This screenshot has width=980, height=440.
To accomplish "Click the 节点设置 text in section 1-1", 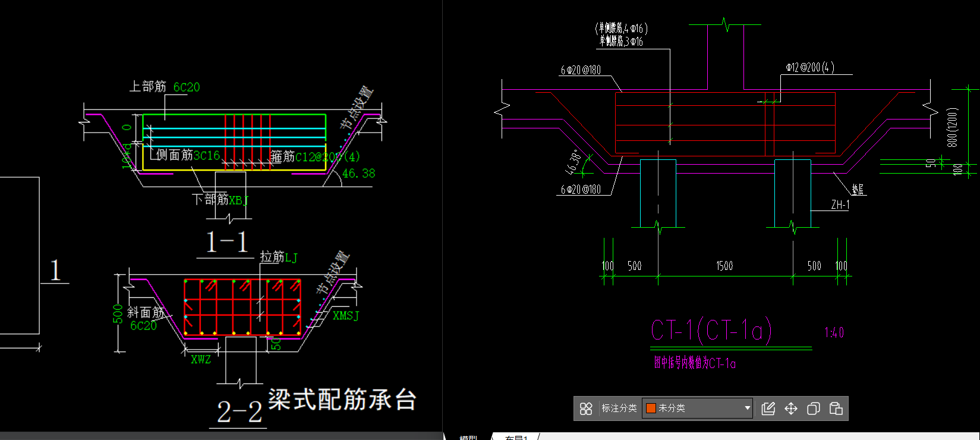I will [356, 108].
